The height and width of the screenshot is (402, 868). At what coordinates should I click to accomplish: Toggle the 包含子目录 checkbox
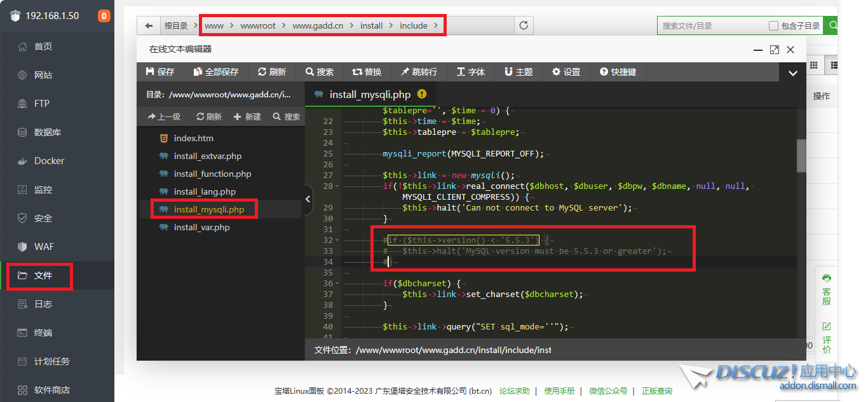pos(773,25)
